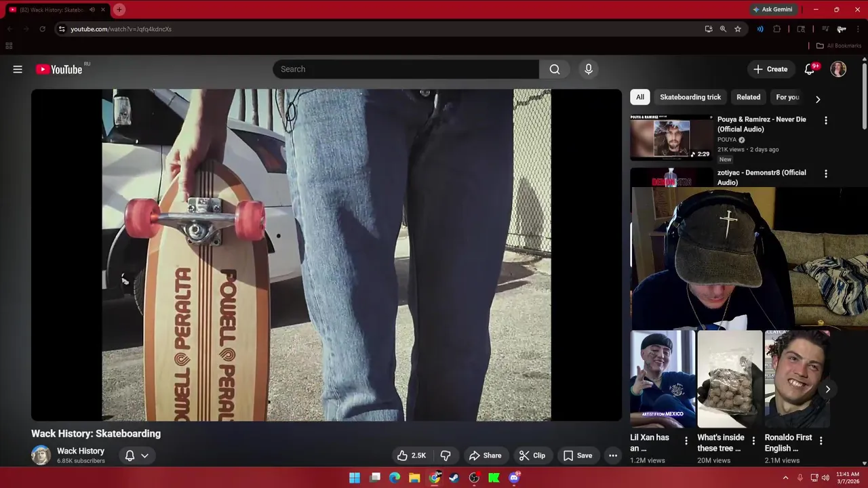The image size is (868, 488).
Task: Bookmark this page with star icon
Action: pos(738,29)
